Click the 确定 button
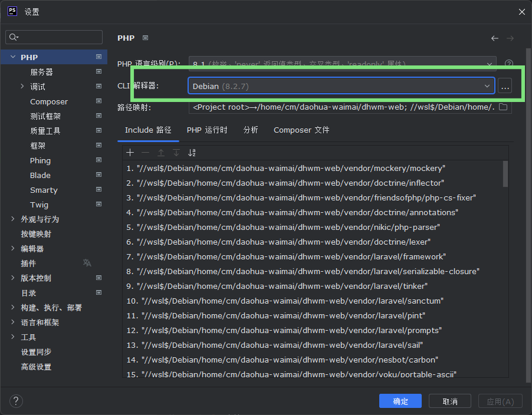Viewport: 532px width, 415px height. point(400,401)
